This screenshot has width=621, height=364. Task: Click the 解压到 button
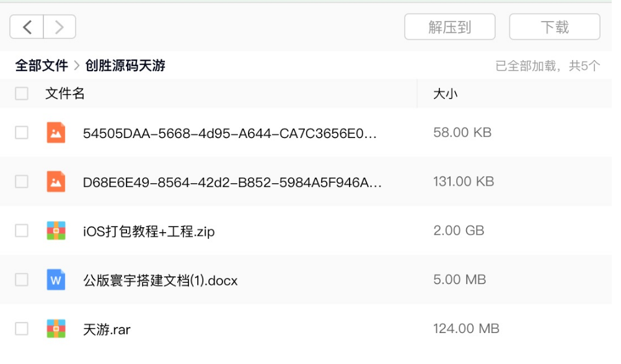coord(449,27)
